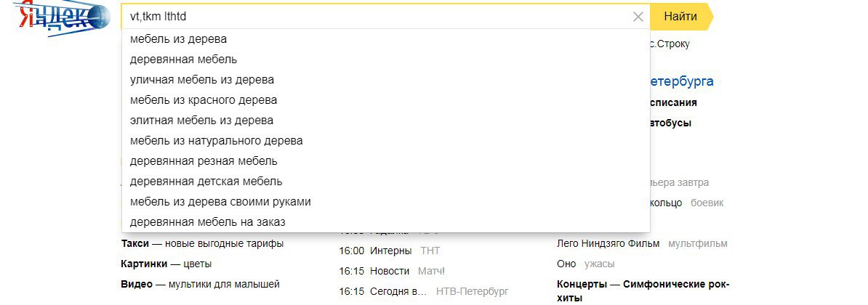868x305 pixels.
Task: Select "мебель из красного дерева" suggestion
Action: pos(204,100)
